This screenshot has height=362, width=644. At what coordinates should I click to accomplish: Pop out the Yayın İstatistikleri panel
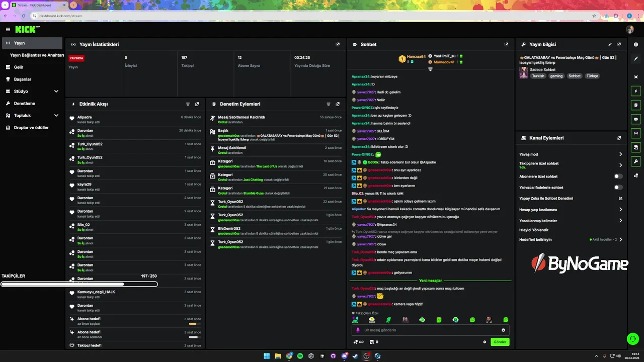[338, 44]
